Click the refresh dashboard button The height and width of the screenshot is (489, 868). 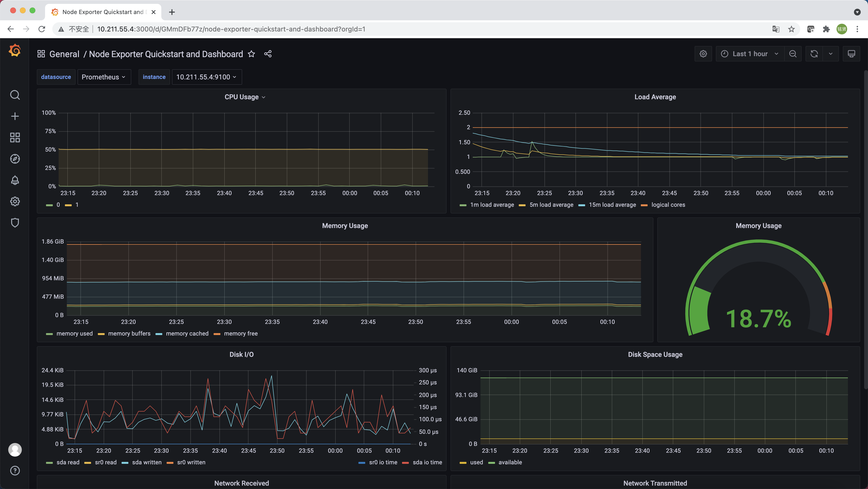coord(814,54)
